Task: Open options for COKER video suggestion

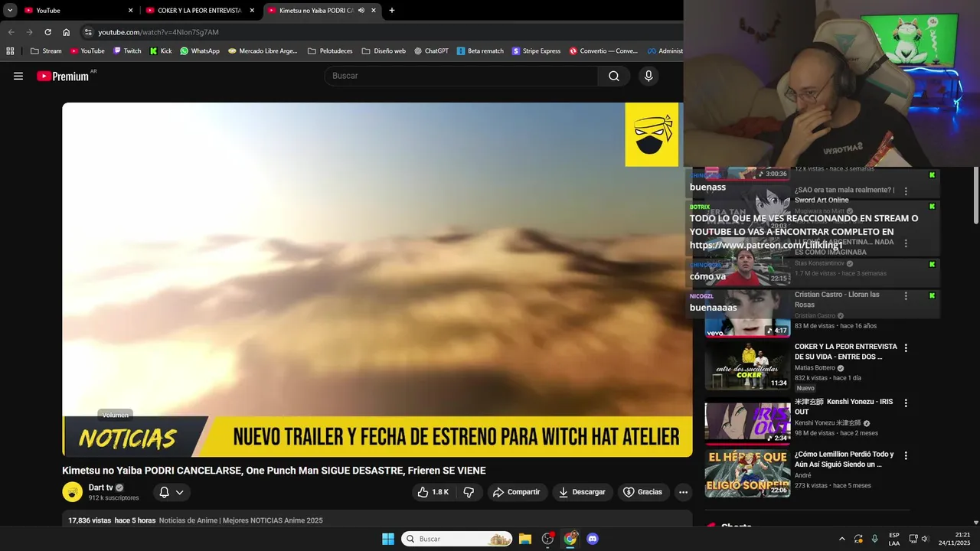Action: (906, 348)
